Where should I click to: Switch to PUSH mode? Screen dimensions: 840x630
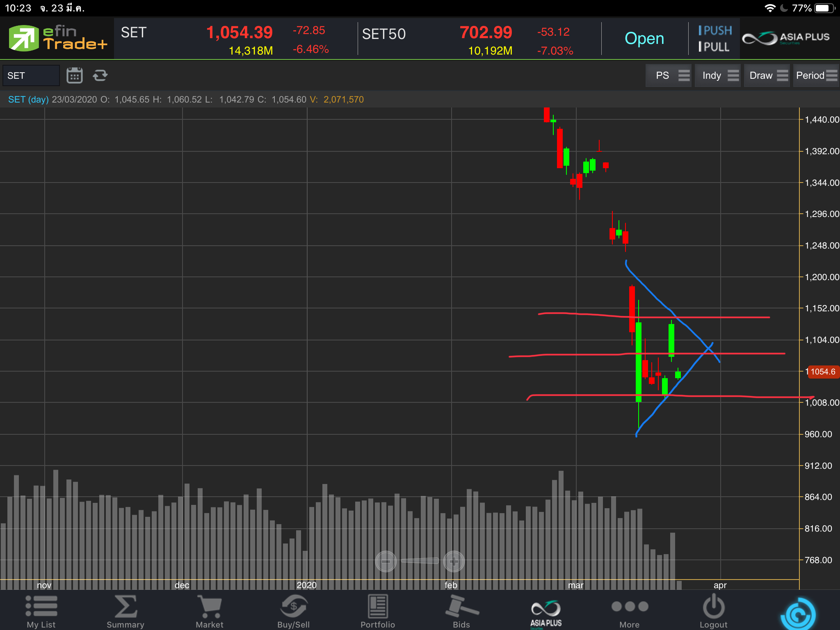point(715,30)
